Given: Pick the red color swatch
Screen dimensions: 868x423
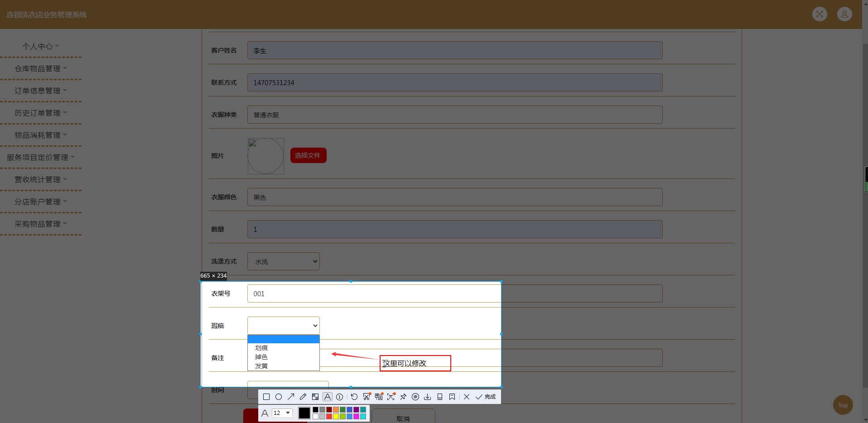Looking at the screenshot, I should (329, 417).
